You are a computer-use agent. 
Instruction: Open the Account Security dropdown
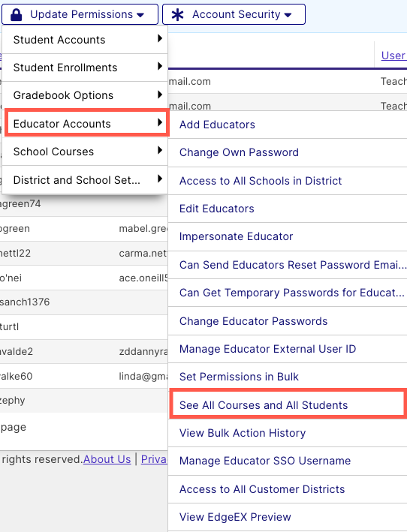[234, 14]
